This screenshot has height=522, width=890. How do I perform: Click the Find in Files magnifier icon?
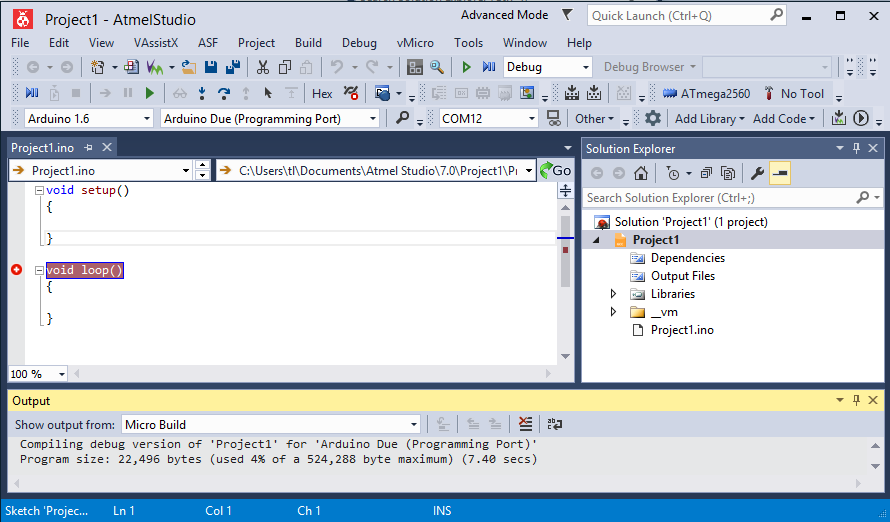tap(436, 68)
